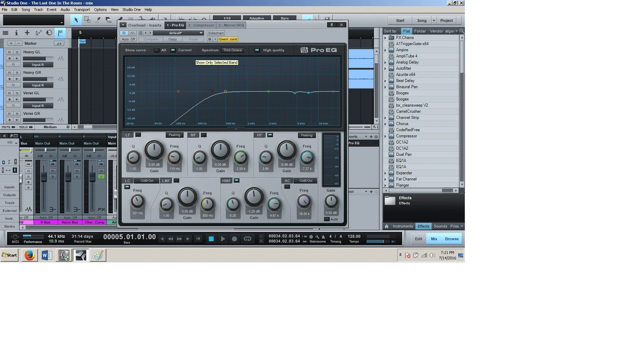Screen dimensions: 644x341
Task: Open the track list icon
Action: [x=5, y=33]
